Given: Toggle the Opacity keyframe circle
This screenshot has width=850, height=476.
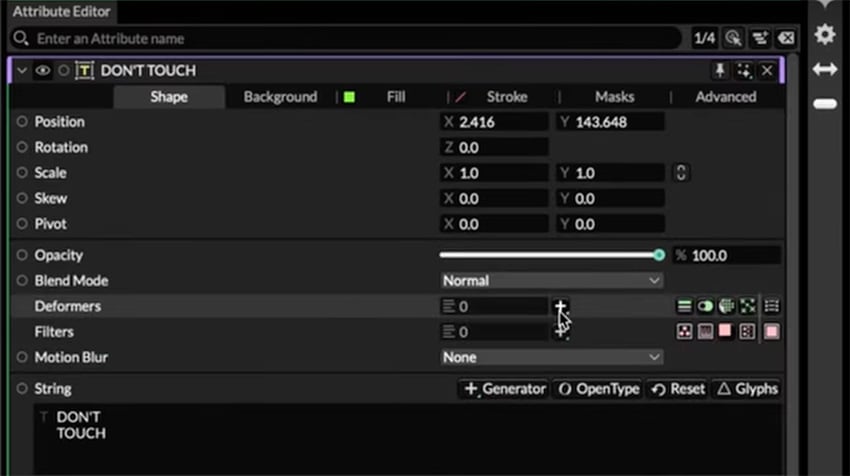Looking at the screenshot, I should click(x=22, y=255).
